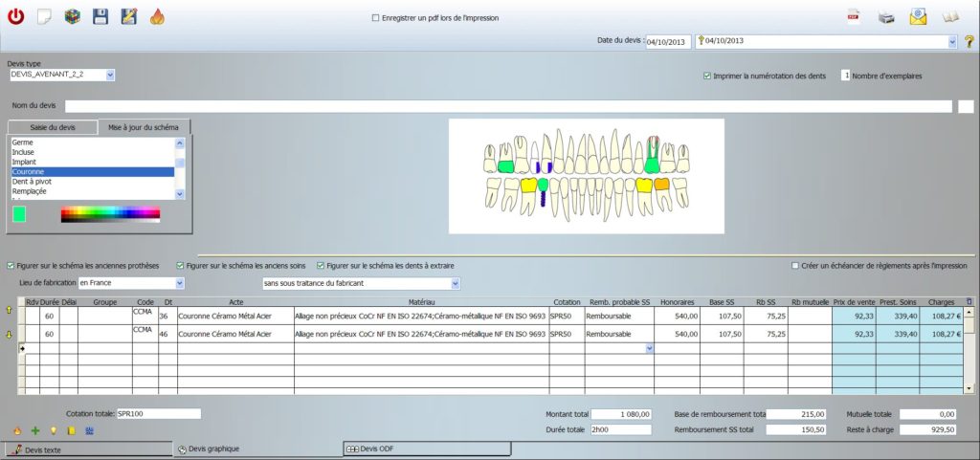Click the red power quit icon

point(15,17)
